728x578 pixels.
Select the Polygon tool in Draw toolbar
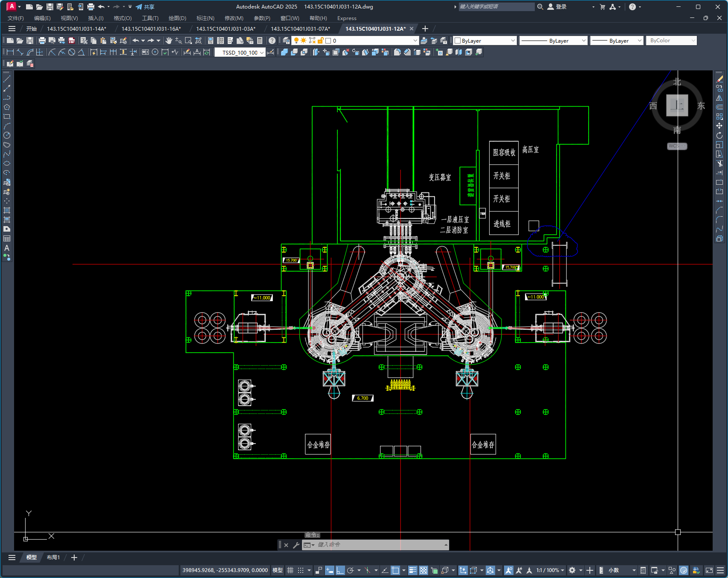coord(7,107)
